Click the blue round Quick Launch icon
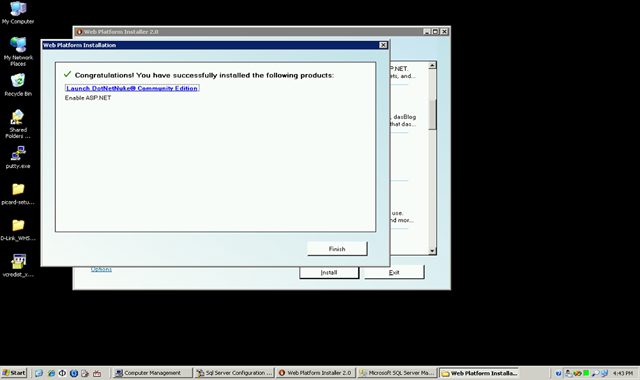 tap(74, 373)
